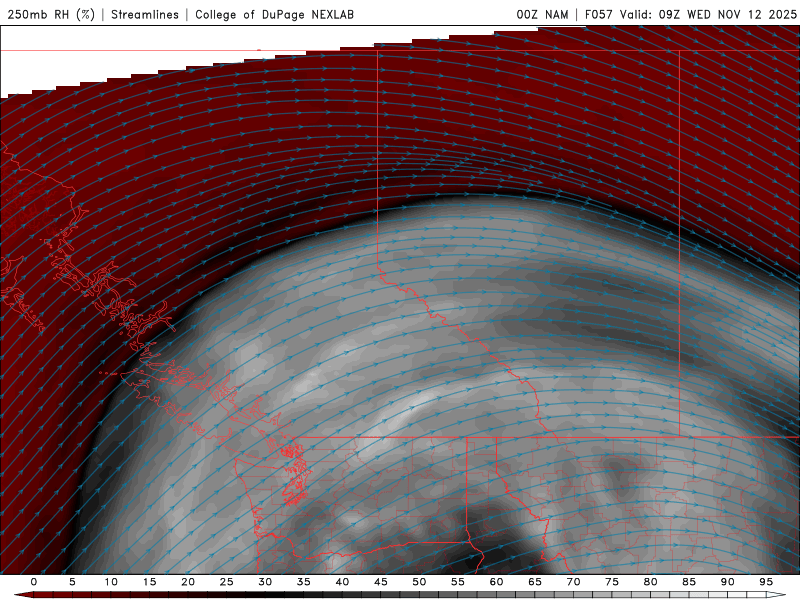Pick the 45 tick label on legend
This screenshot has width=800, height=600.
(381, 582)
